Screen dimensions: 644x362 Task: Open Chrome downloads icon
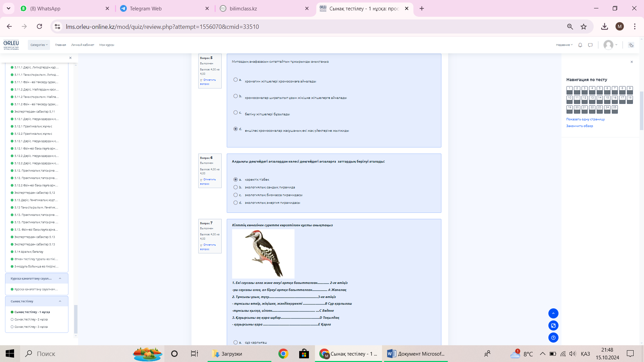coord(604,26)
